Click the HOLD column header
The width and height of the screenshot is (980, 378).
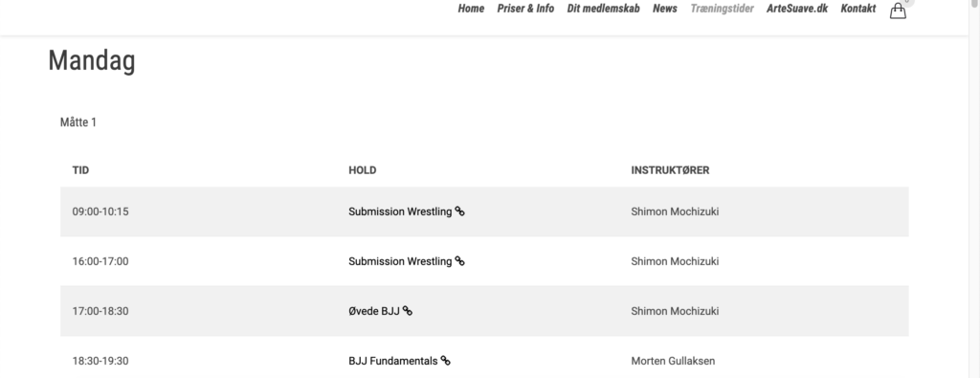tap(363, 170)
